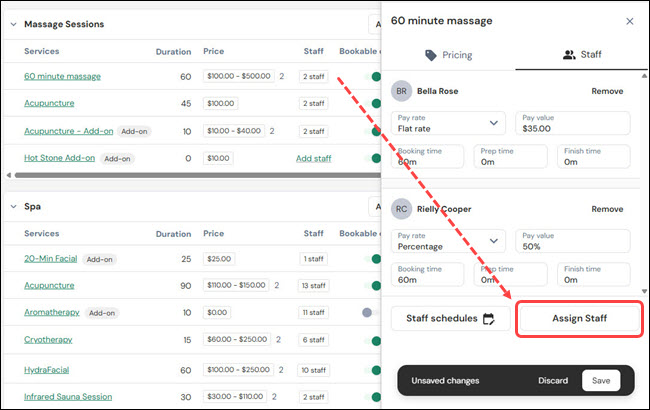Toggle bookable switch for 20-Min Facial
Screen dimensions: 650x410
tap(373, 259)
